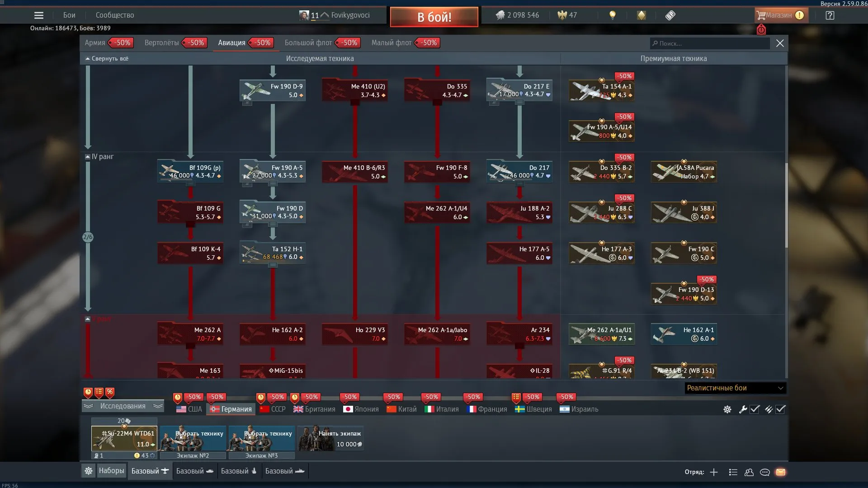
Task: Close the research tree window
Action: pos(780,43)
